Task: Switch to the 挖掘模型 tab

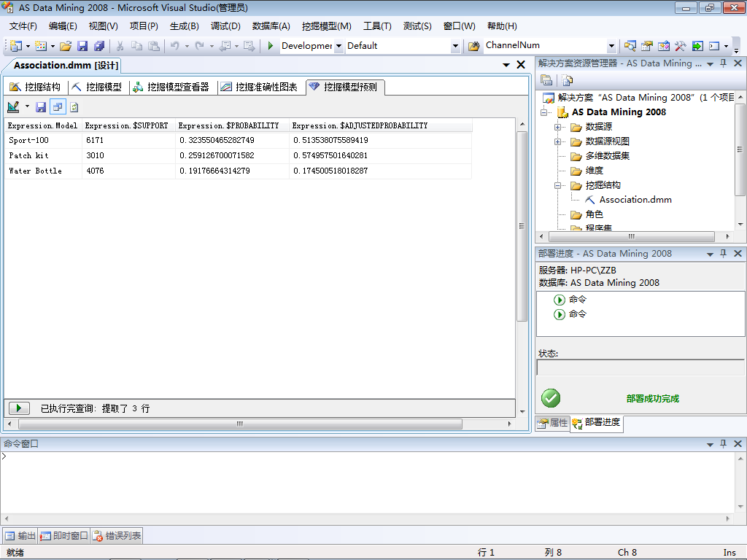Action: point(97,87)
